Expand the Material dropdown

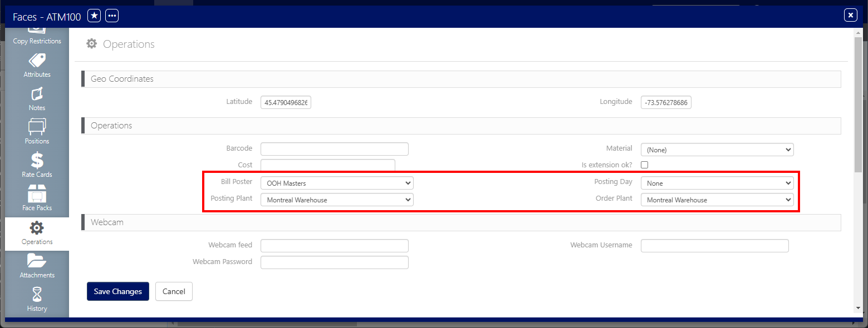[x=717, y=150]
